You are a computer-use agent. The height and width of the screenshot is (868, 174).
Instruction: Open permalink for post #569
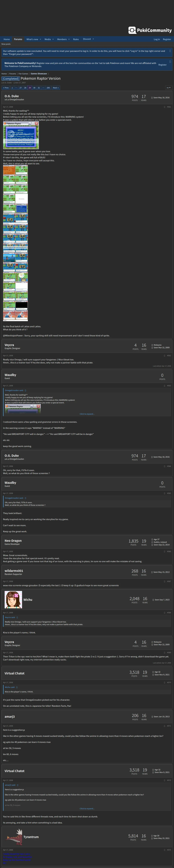[169, 653]
